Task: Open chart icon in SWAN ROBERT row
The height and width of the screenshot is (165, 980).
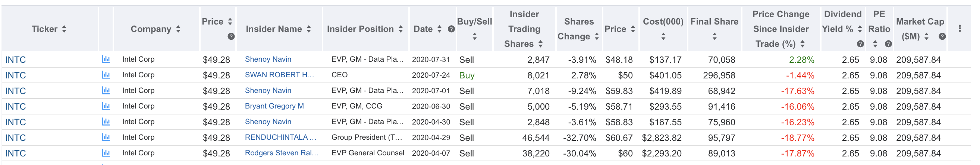Action: tap(106, 75)
